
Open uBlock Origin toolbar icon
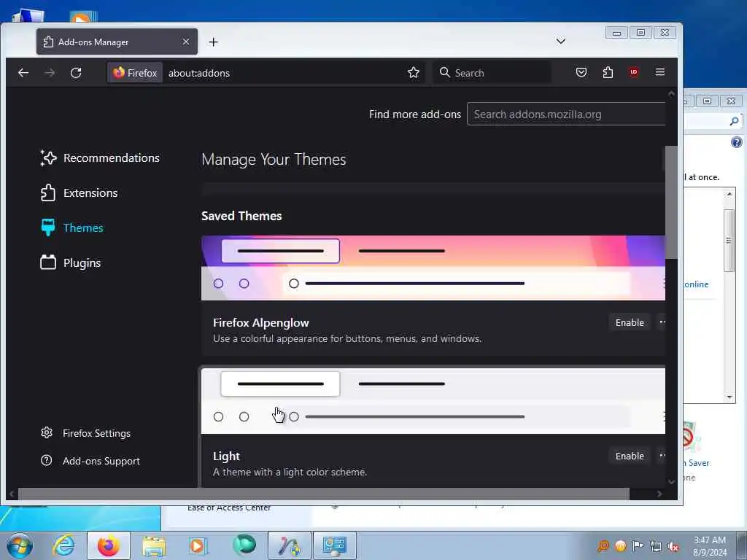coord(634,72)
